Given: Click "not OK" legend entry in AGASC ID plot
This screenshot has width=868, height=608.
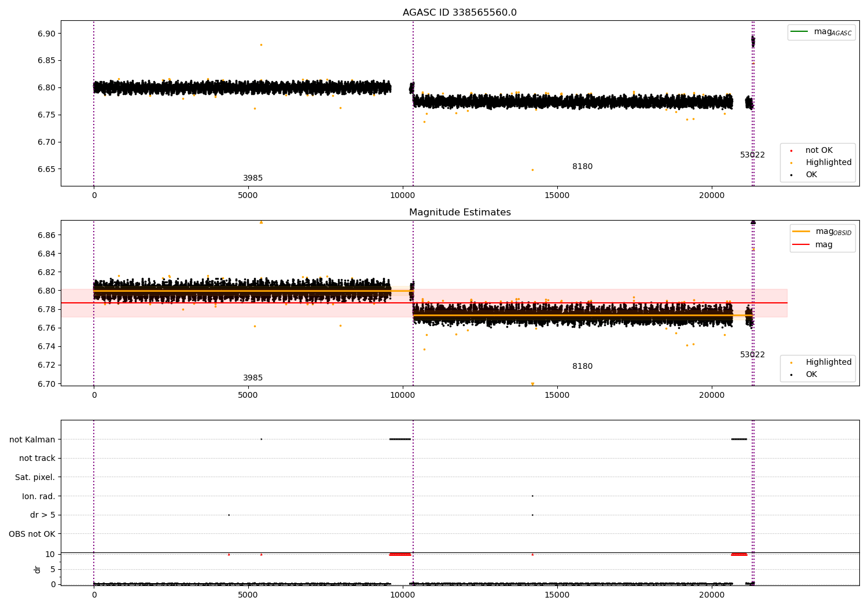Looking at the screenshot, I should [819, 150].
